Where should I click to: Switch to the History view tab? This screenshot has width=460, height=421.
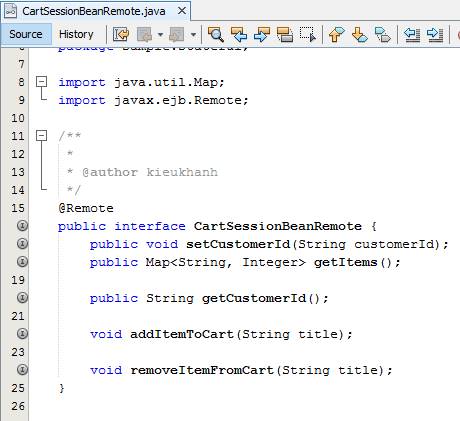click(x=76, y=34)
